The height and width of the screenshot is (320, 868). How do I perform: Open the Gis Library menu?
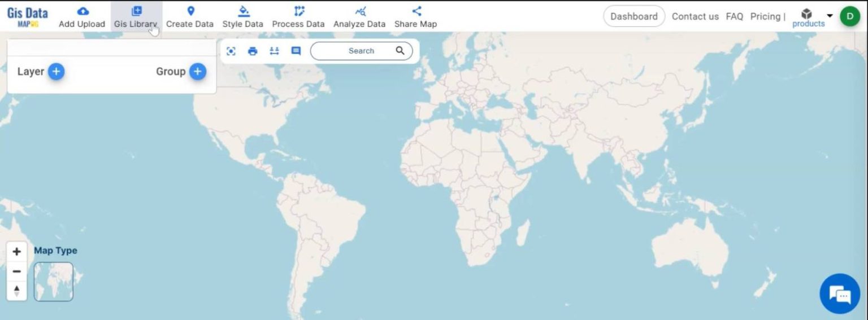coord(136,17)
